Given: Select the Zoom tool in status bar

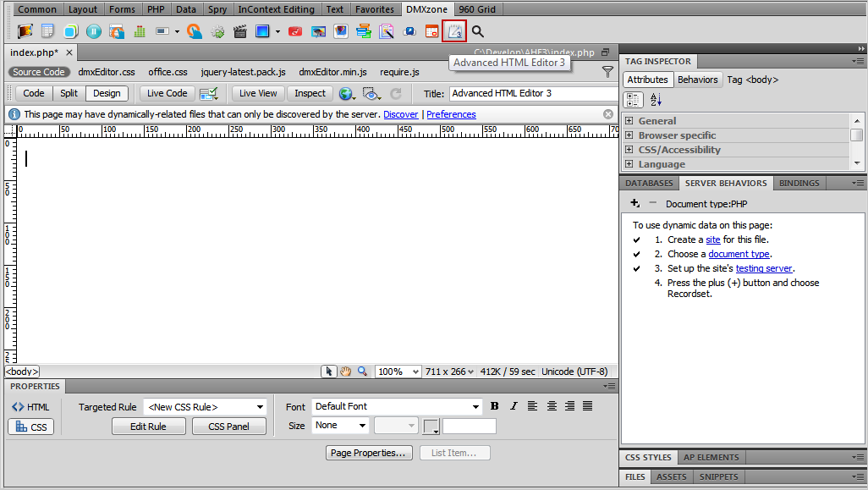Looking at the screenshot, I should tap(362, 372).
